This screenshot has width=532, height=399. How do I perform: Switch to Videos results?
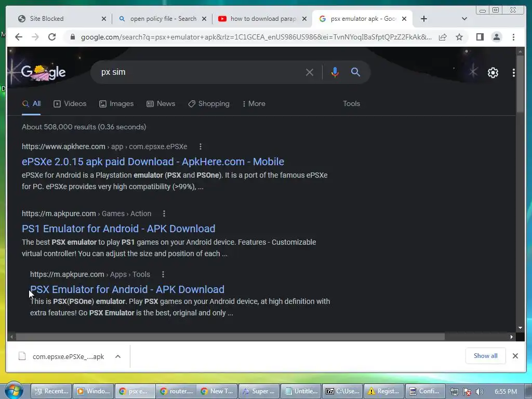70,104
